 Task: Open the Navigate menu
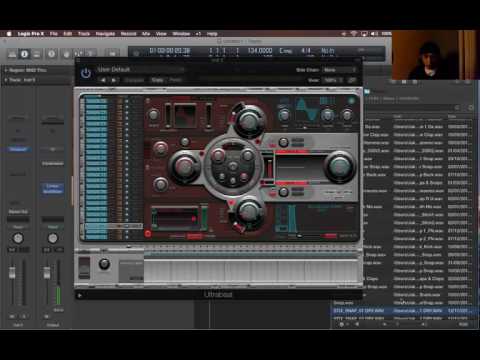(x=105, y=34)
